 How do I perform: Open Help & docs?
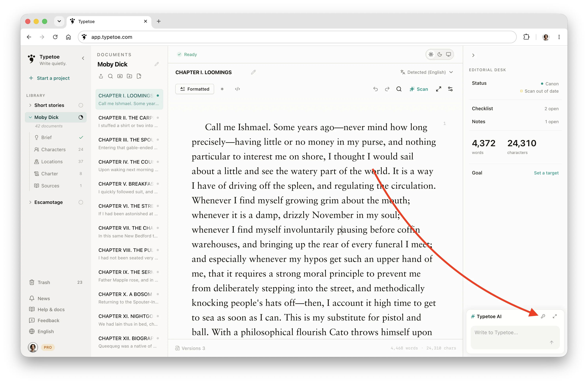pos(47,309)
